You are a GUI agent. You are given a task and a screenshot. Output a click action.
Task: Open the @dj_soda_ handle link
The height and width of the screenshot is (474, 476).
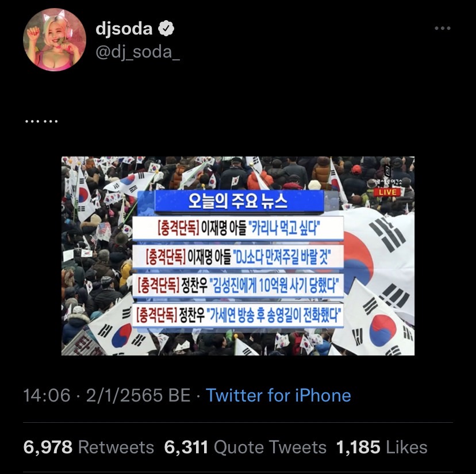pos(137,52)
